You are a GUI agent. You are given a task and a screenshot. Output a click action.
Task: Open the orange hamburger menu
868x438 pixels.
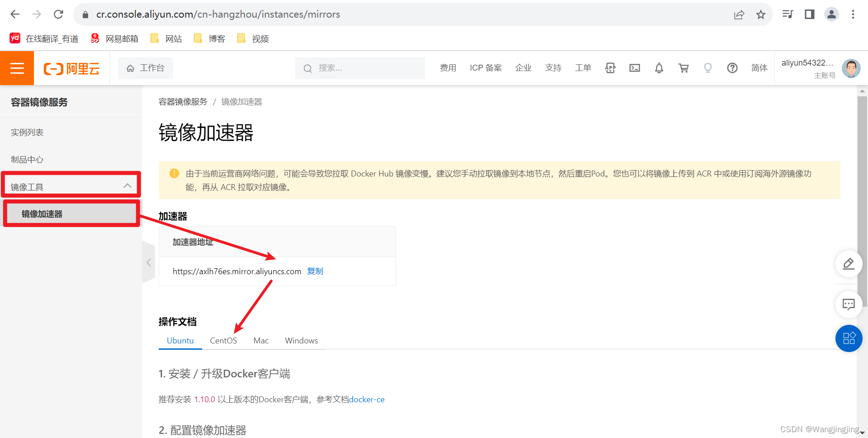(17, 68)
